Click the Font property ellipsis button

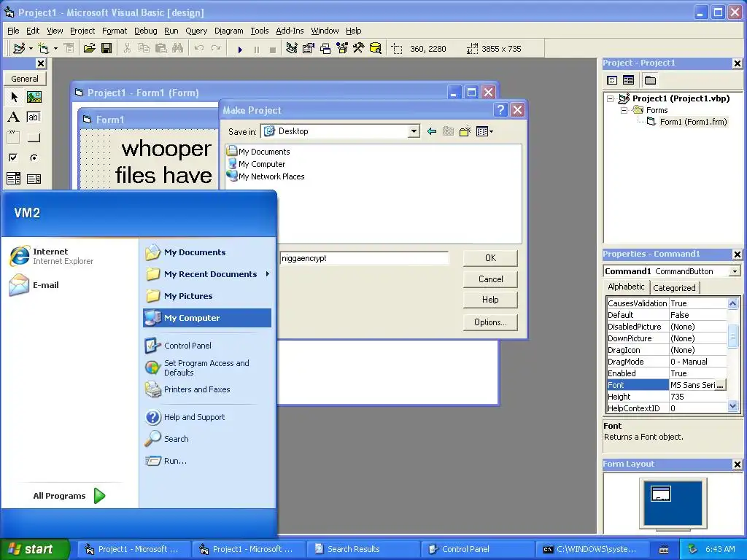coord(720,385)
